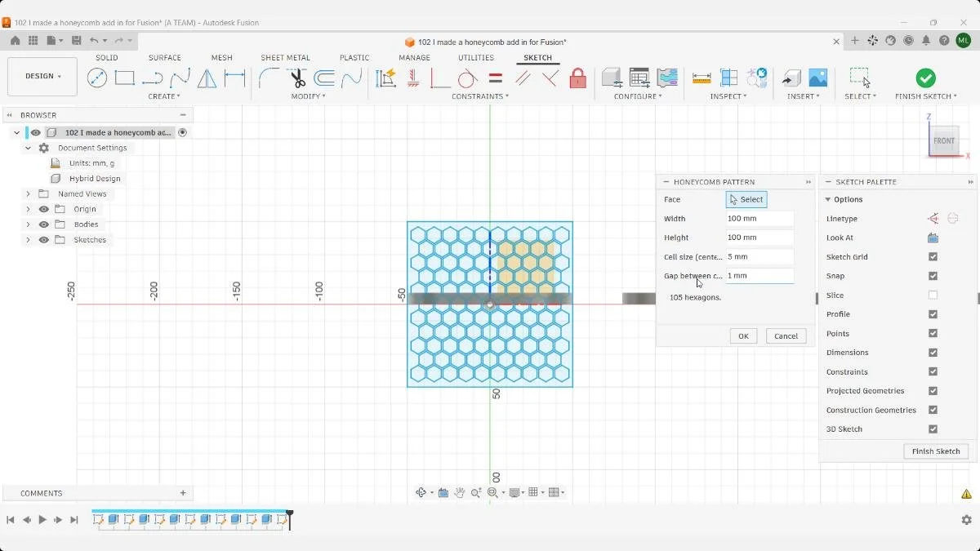Select the Offset sketch tool
This screenshot has height=551, width=980.
[x=324, y=78]
